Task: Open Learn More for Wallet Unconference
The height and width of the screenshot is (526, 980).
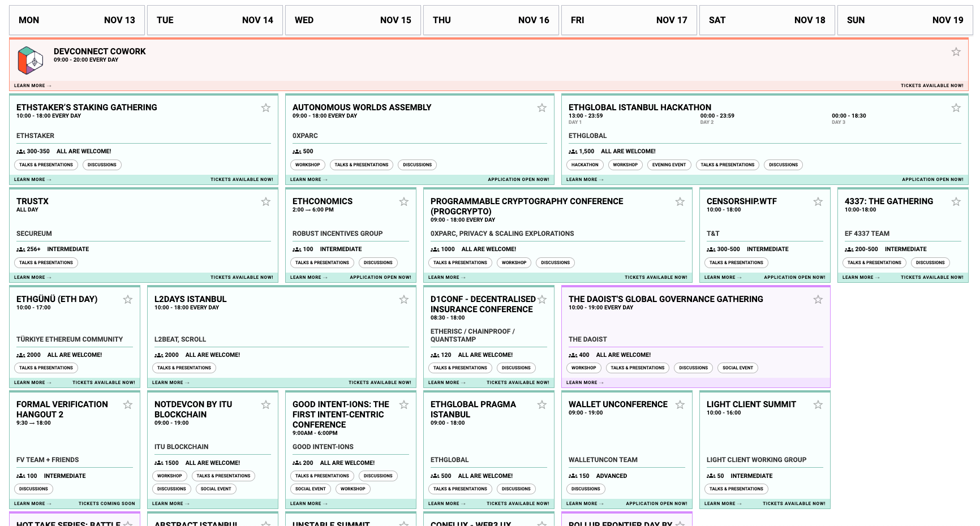Action: [x=585, y=503]
